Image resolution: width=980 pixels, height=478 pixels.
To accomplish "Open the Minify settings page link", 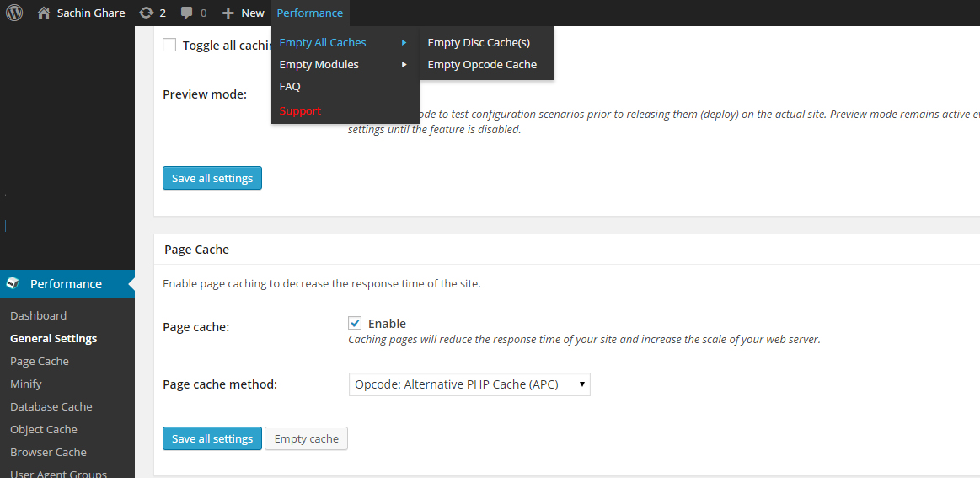I will (26, 384).
